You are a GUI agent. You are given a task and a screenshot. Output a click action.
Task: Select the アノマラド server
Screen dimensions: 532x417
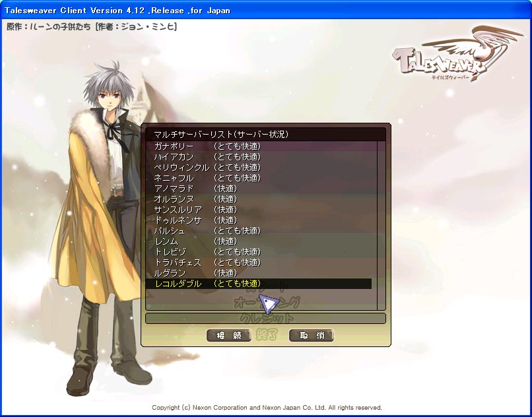[x=259, y=188]
